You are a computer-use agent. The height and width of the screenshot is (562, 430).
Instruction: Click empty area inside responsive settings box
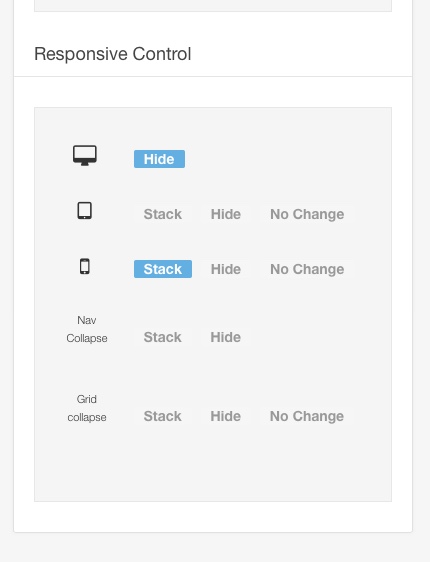point(213,466)
